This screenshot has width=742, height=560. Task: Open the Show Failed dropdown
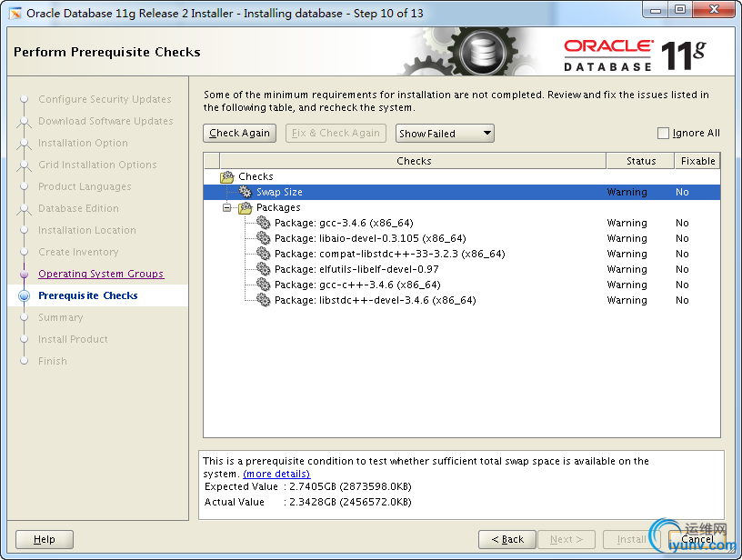coord(445,134)
